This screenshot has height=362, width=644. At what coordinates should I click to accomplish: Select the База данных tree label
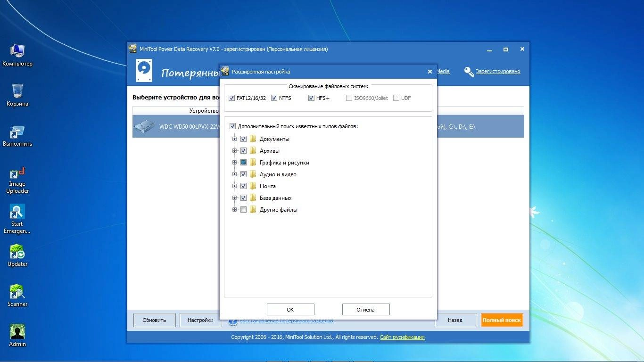click(x=276, y=198)
